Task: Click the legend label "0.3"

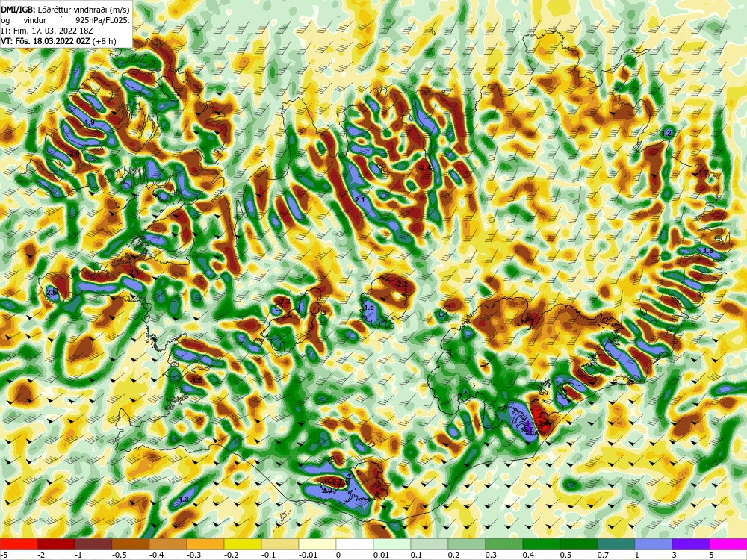Action: tap(492, 555)
